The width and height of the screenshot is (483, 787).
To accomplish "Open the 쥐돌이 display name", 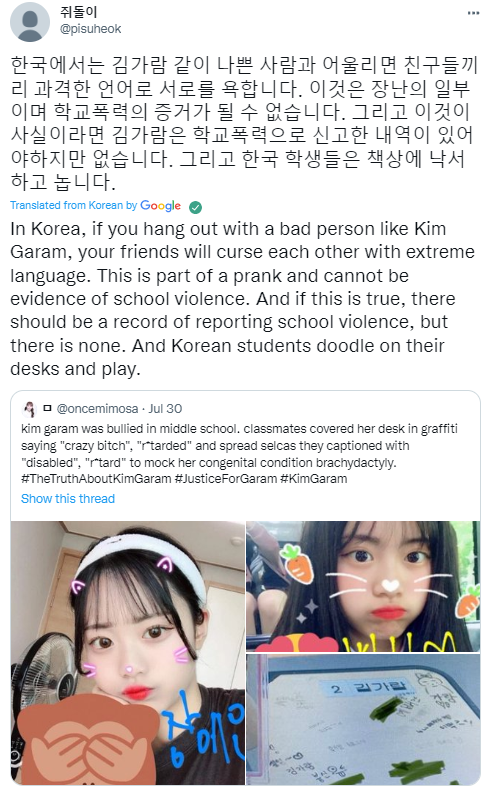I will 78,12.
